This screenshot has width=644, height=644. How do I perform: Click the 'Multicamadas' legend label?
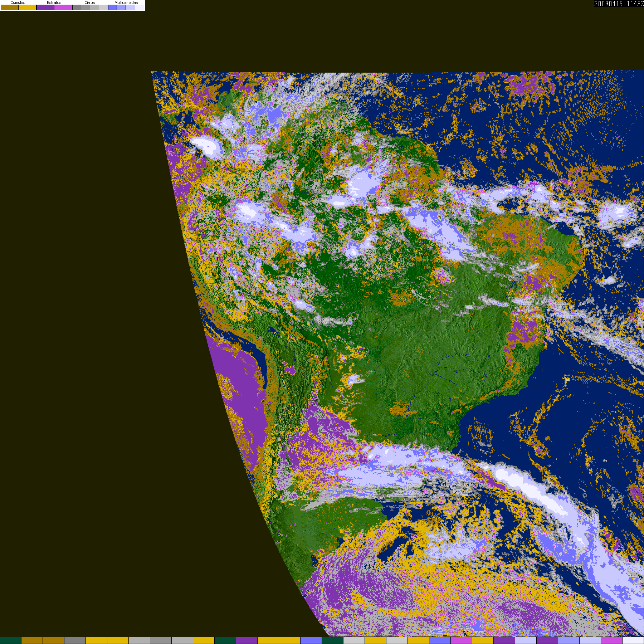click(x=126, y=3)
